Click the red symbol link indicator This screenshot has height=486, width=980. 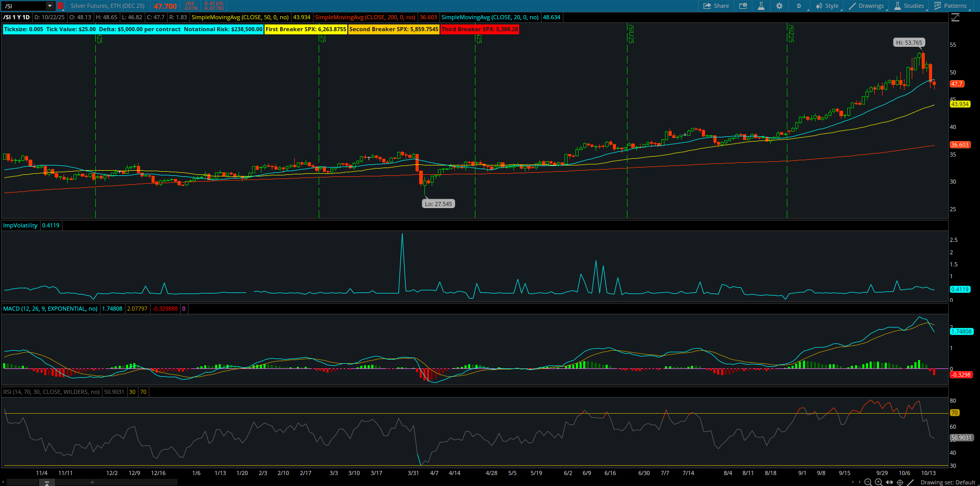(60, 6)
